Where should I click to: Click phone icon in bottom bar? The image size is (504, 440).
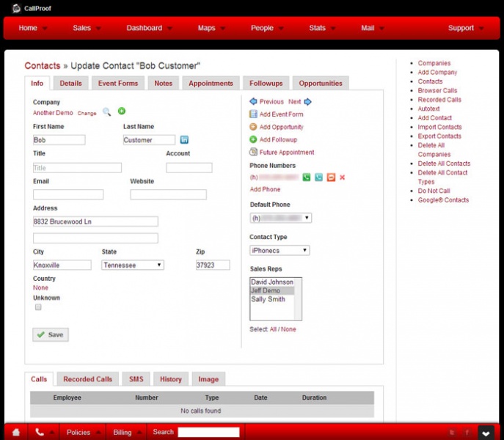click(x=40, y=432)
